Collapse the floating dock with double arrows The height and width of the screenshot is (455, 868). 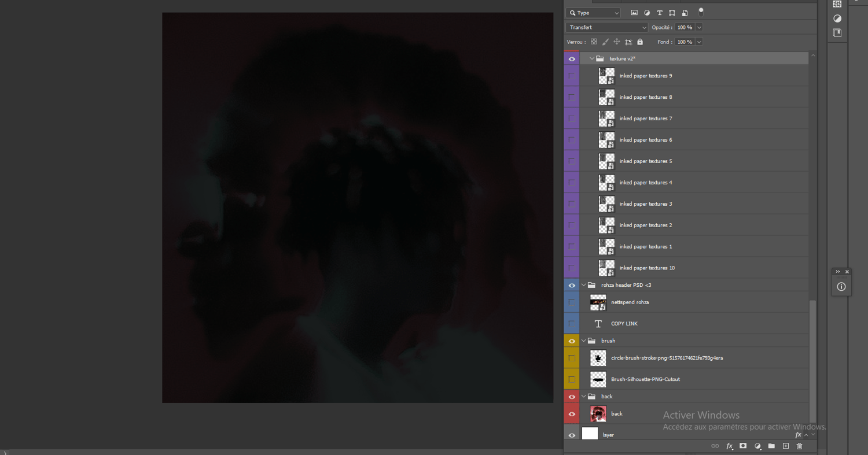pyautogui.click(x=838, y=272)
